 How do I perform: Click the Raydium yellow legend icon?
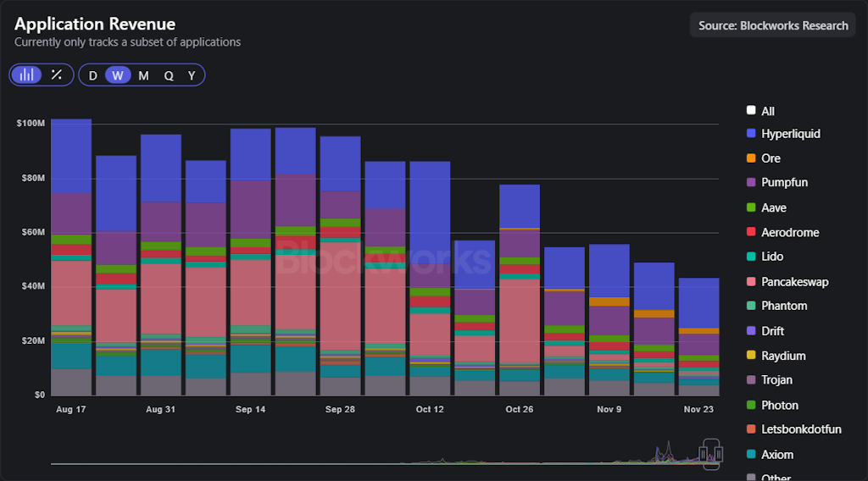point(751,356)
